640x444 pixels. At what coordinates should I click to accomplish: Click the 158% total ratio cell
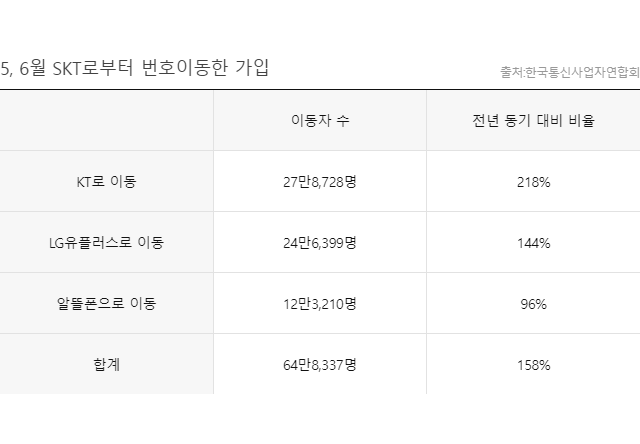pyautogui.click(x=533, y=365)
